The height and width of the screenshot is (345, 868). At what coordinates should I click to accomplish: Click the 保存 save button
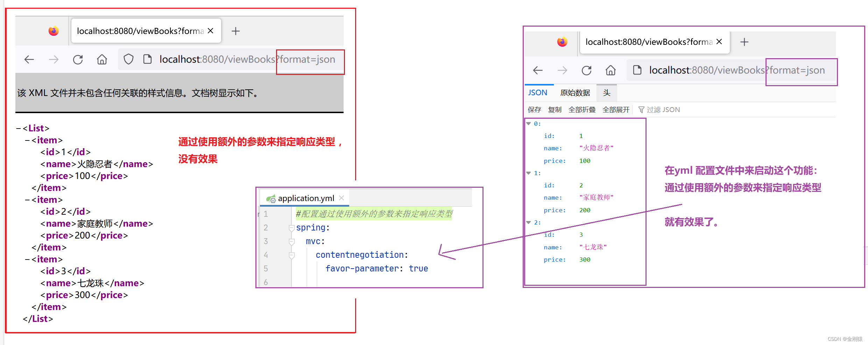coord(534,110)
